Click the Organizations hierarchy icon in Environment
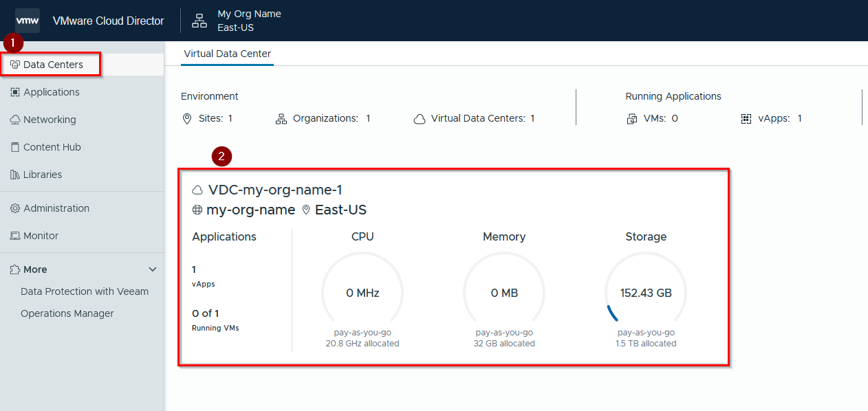 [x=281, y=119]
